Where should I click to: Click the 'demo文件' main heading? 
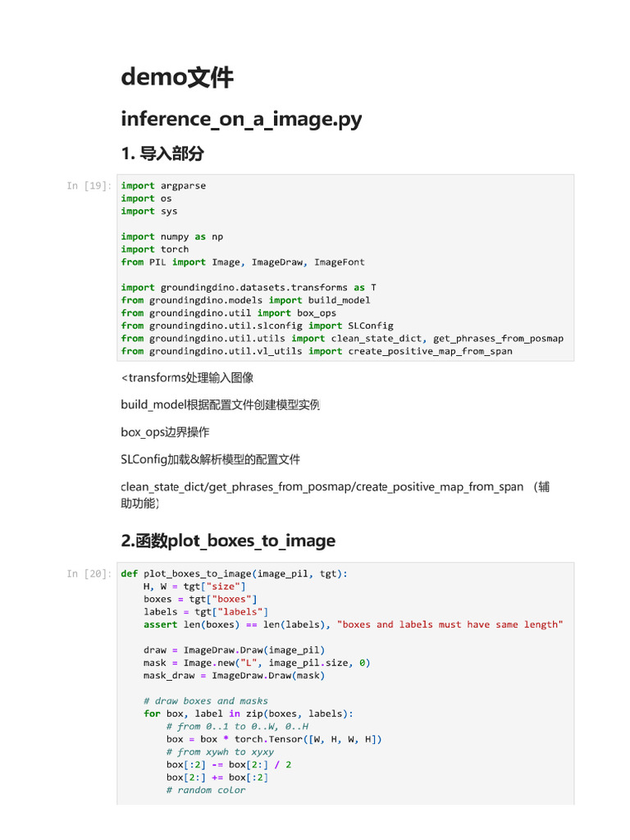click(x=176, y=78)
